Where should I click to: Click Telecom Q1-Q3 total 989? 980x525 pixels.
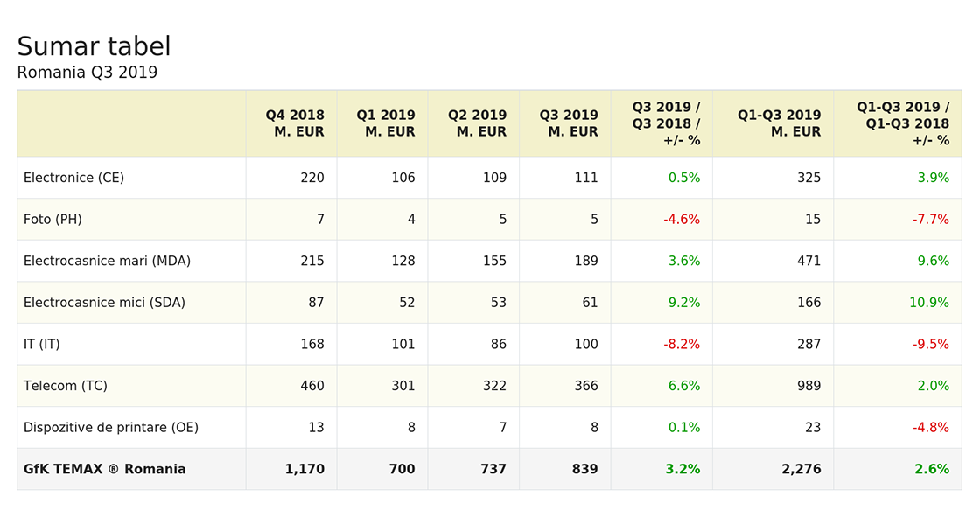click(x=808, y=386)
